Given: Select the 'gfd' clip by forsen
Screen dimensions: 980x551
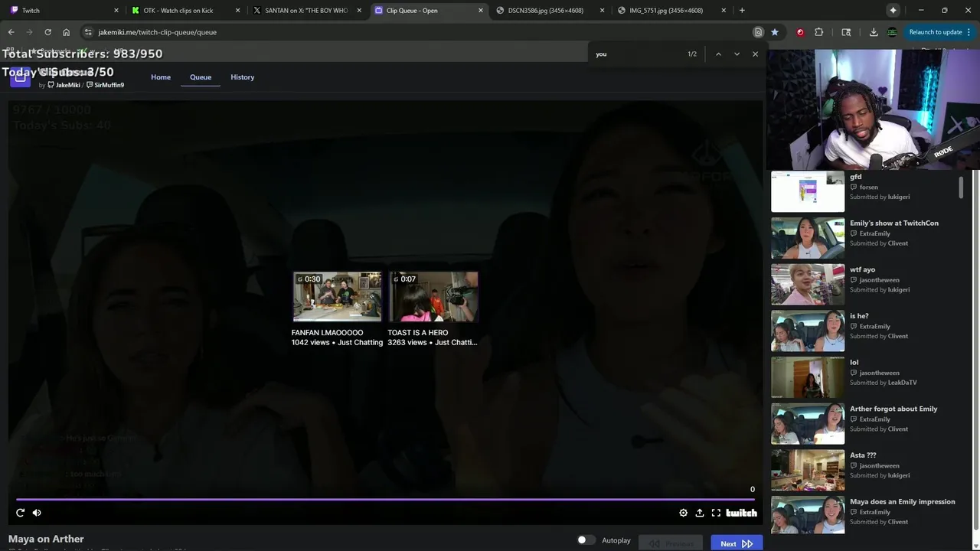Looking at the screenshot, I should (864, 191).
